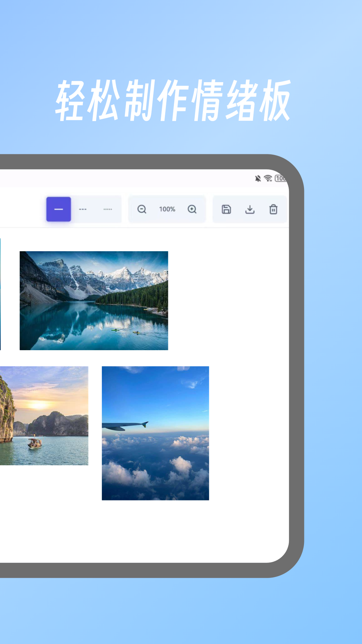Delete using the trash can icon

click(x=273, y=209)
